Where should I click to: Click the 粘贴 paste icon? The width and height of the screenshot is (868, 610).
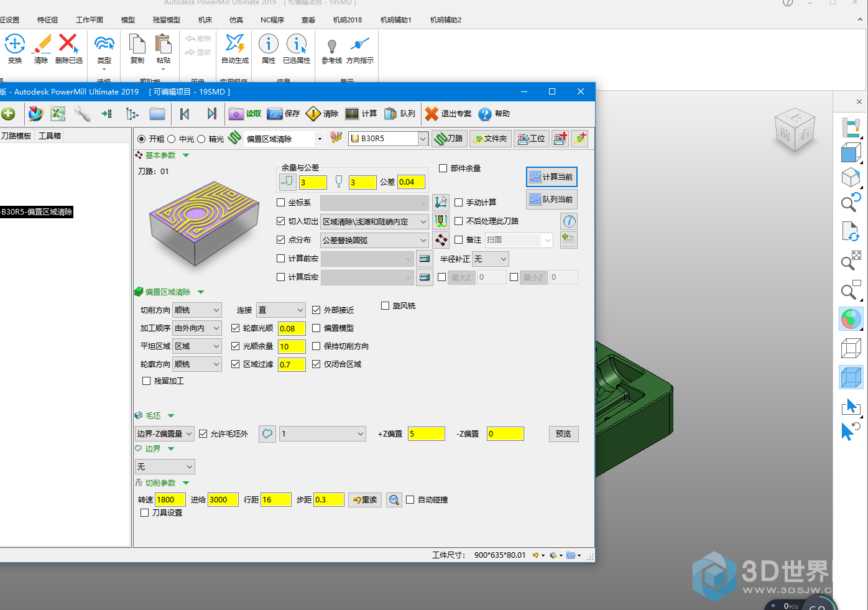(164, 44)
